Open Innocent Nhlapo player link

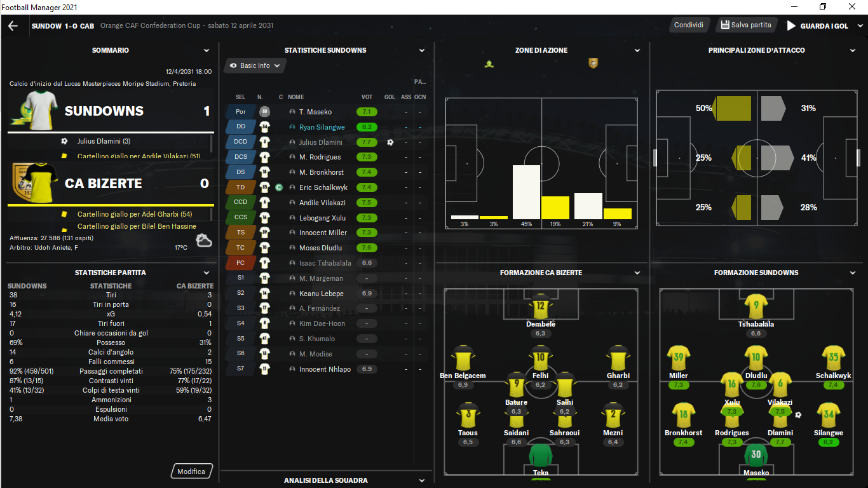tap(325, 369)
